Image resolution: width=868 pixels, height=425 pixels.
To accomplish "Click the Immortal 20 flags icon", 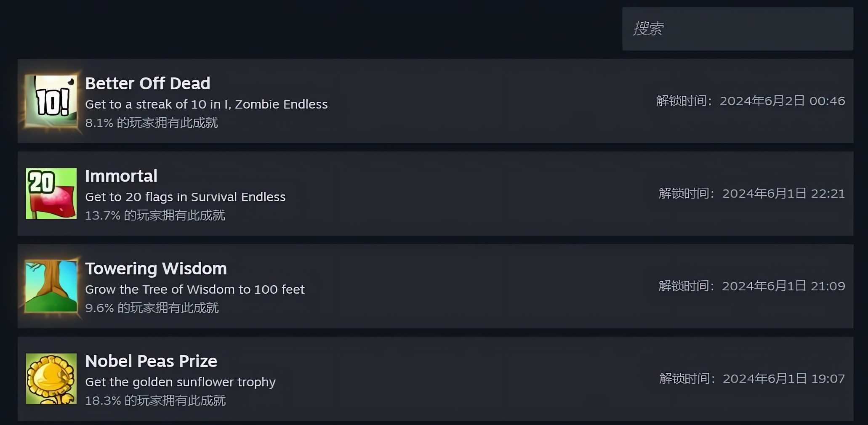I will (x=51, y=194).
